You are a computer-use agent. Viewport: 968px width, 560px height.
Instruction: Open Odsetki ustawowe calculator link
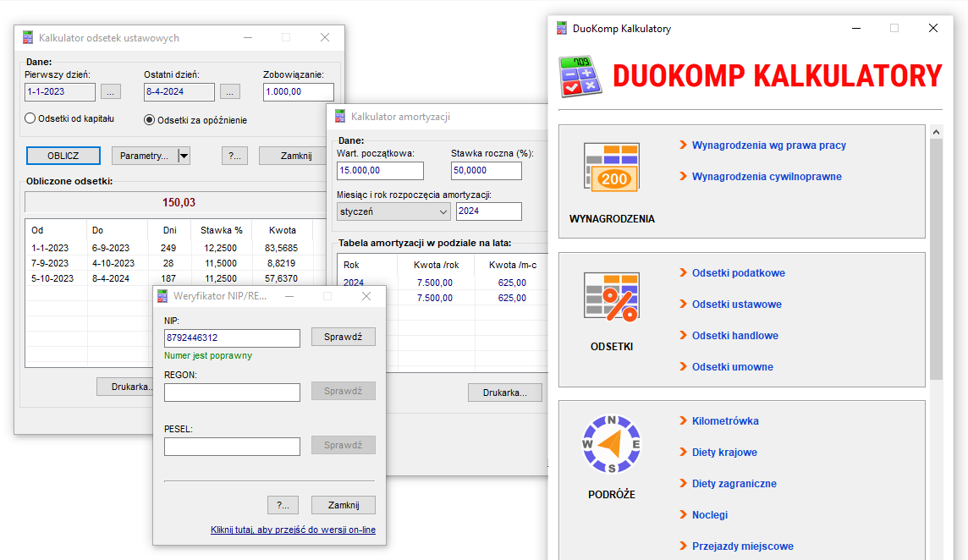(736, 305)
